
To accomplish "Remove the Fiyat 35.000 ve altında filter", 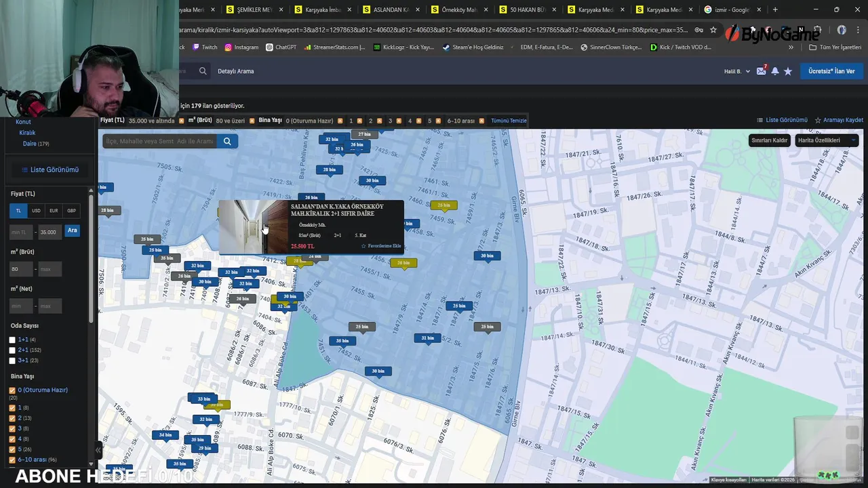I will click(181, 121).
